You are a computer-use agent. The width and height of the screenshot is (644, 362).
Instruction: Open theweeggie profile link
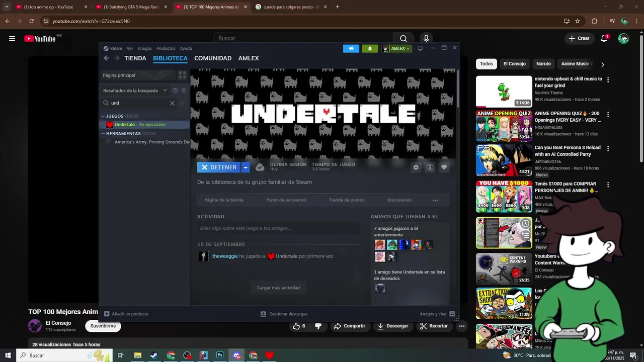(225, 256)
